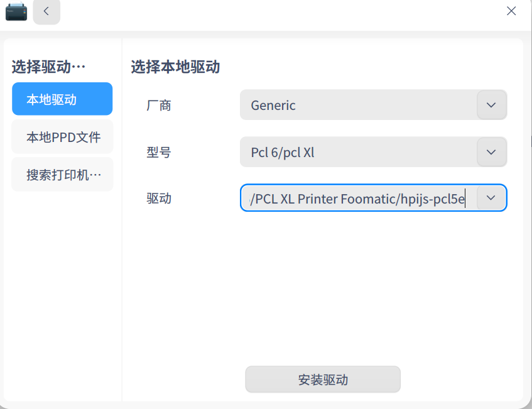Expand the 型号 dropdown arrow
The height and width of the screenshot is (409, 532).
coord(491,151)
